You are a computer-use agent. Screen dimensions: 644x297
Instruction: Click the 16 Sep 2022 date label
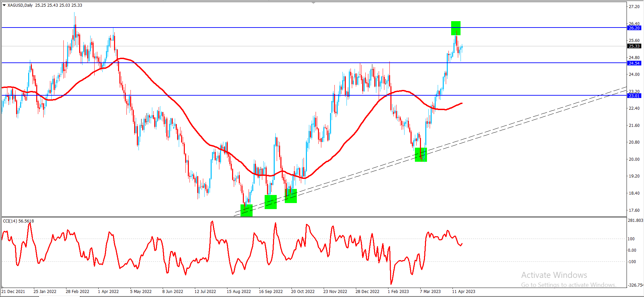[x=271, y=292]
